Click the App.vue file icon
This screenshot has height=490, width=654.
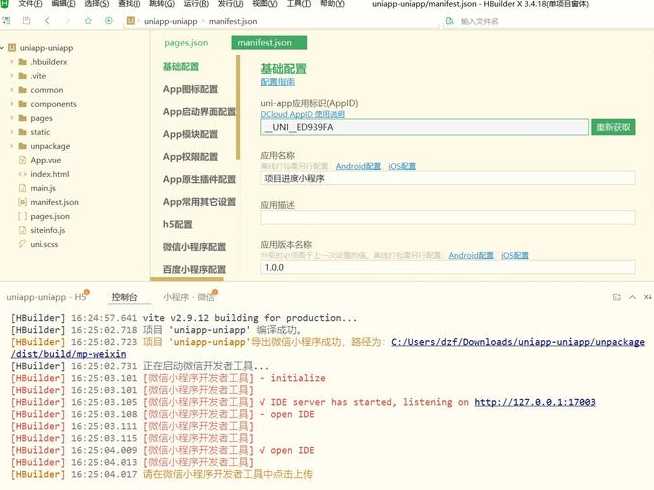[23, 160]
